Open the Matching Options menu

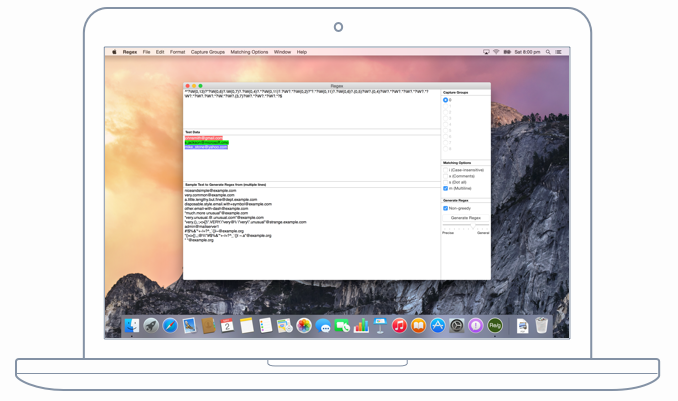click(249, 52)
